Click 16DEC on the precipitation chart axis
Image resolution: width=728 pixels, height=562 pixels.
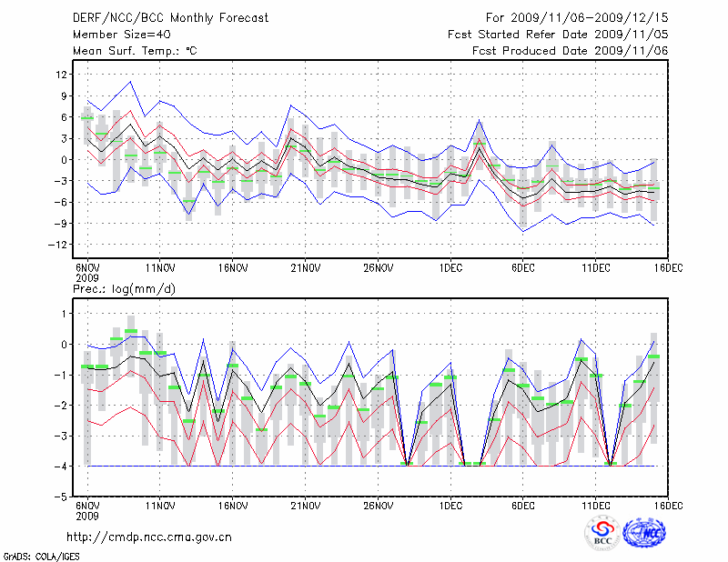pos(667,505)
